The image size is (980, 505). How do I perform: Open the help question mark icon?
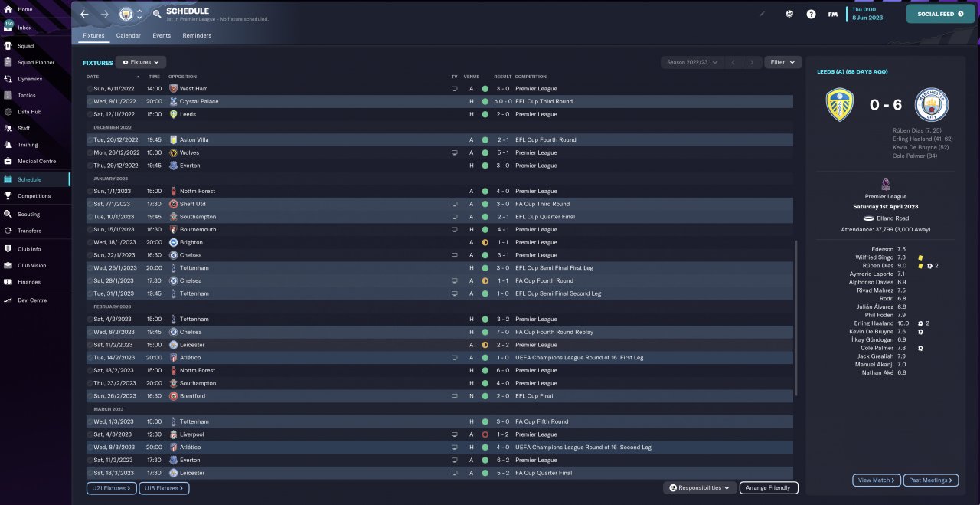coord(811,14)
